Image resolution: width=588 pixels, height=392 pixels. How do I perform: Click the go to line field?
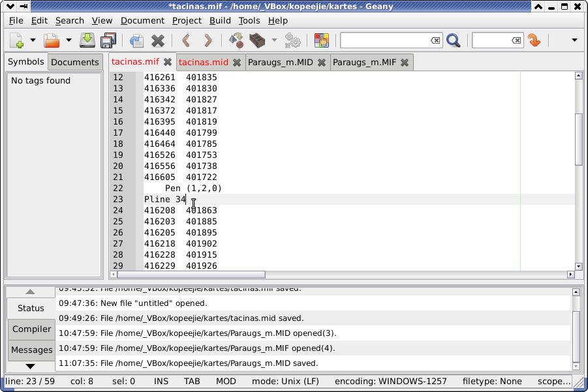click(491, 40)
